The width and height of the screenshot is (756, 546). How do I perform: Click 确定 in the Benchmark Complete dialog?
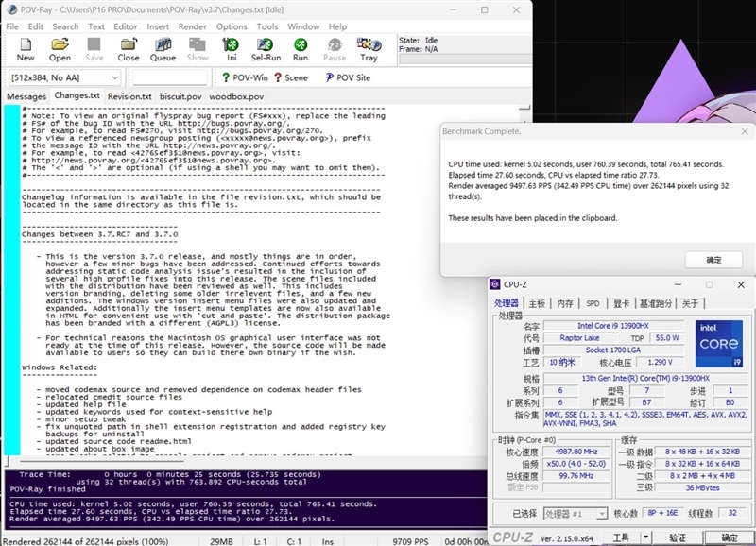713,260
